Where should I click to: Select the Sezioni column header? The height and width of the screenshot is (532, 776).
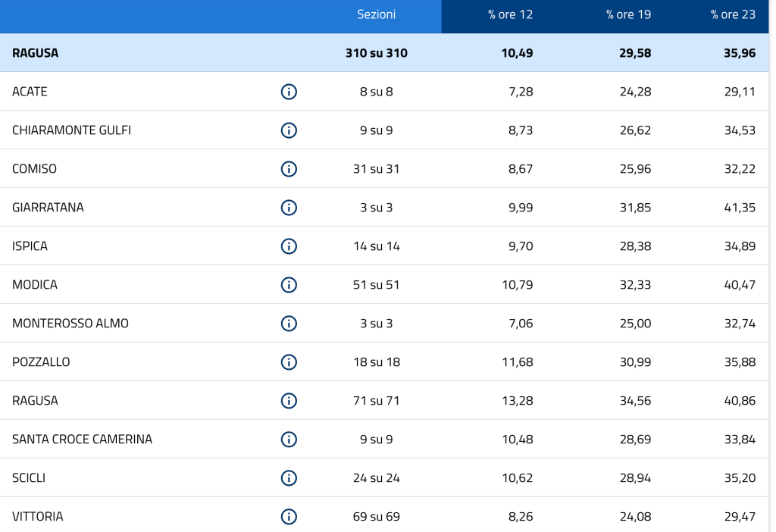click(376, 15)
